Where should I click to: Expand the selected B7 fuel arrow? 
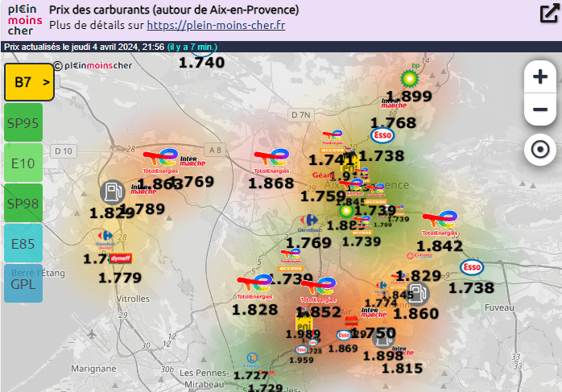(46, 81)
